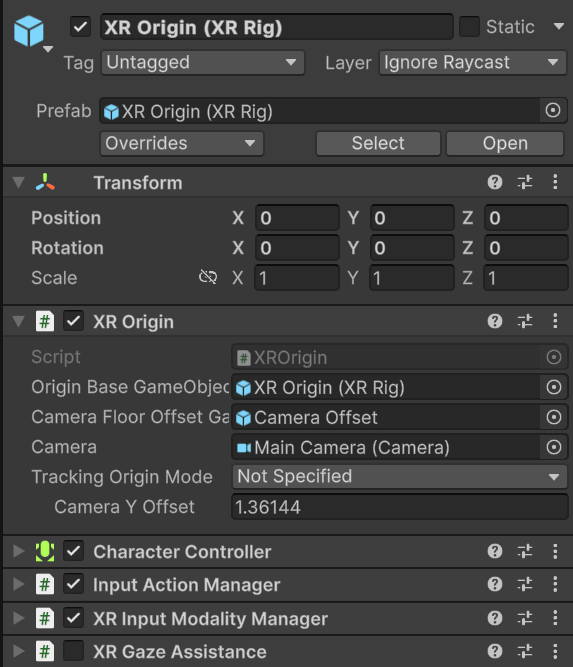573x667 pixels.
Task: Open Character Controller help icon
Action: 495,551
